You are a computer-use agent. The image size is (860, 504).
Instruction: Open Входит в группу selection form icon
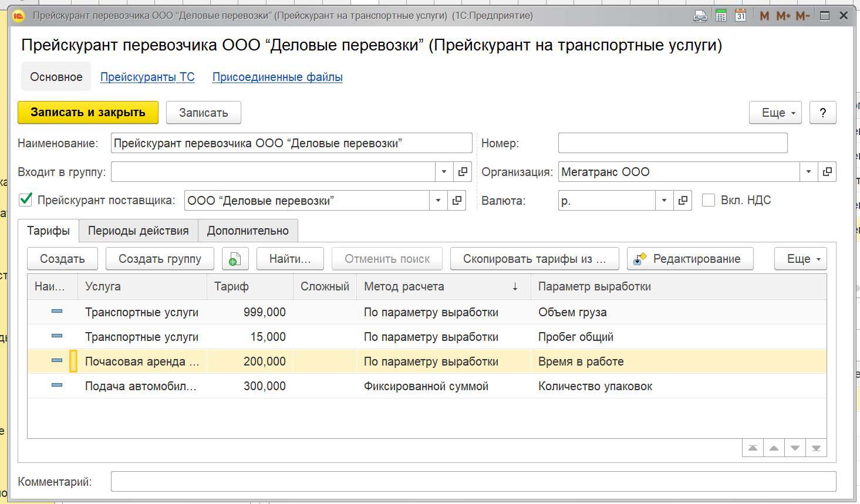click(463, 172)
